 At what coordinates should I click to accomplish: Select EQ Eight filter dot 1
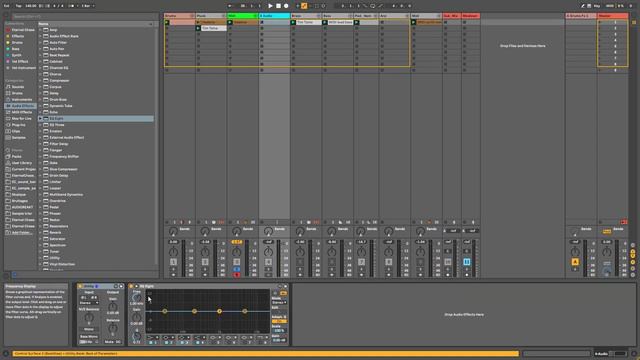pyautogui.click(x=164, y=311)
